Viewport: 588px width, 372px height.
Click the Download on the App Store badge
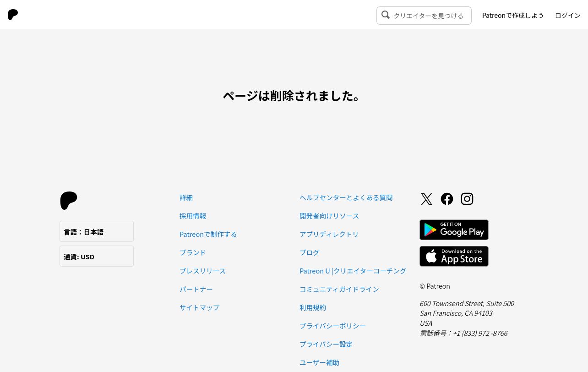click(454, 256)
